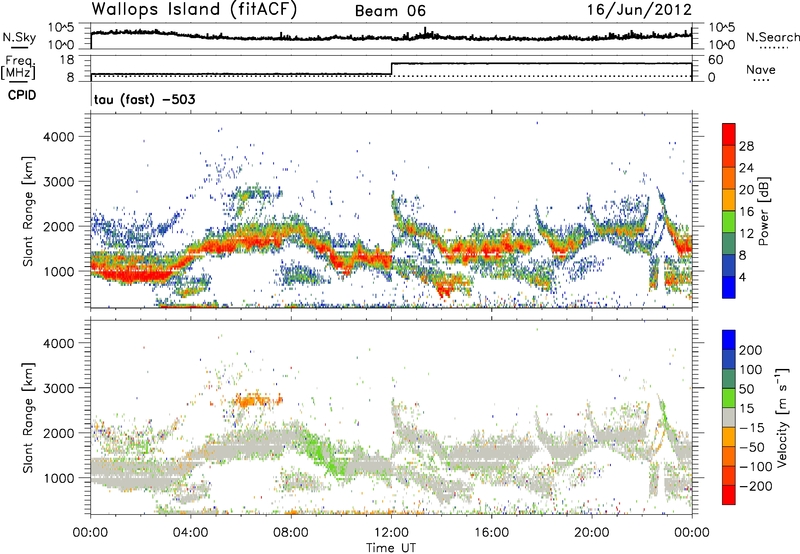
Task: Click the frequency step-up at 12:00 UT
Action: click(x=391, y=69)
